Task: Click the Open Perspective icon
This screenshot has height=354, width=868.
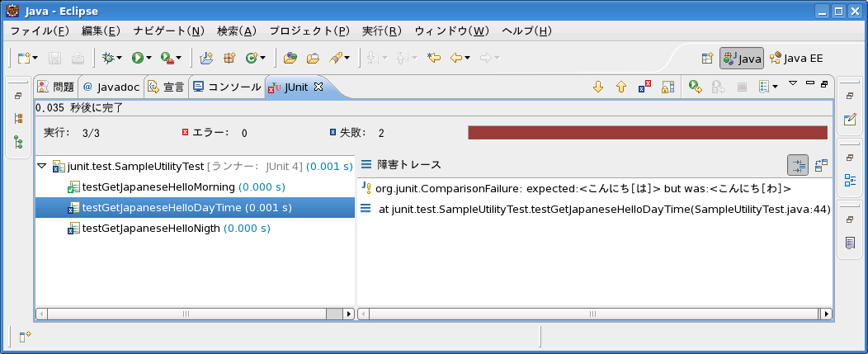Action: 707,58
